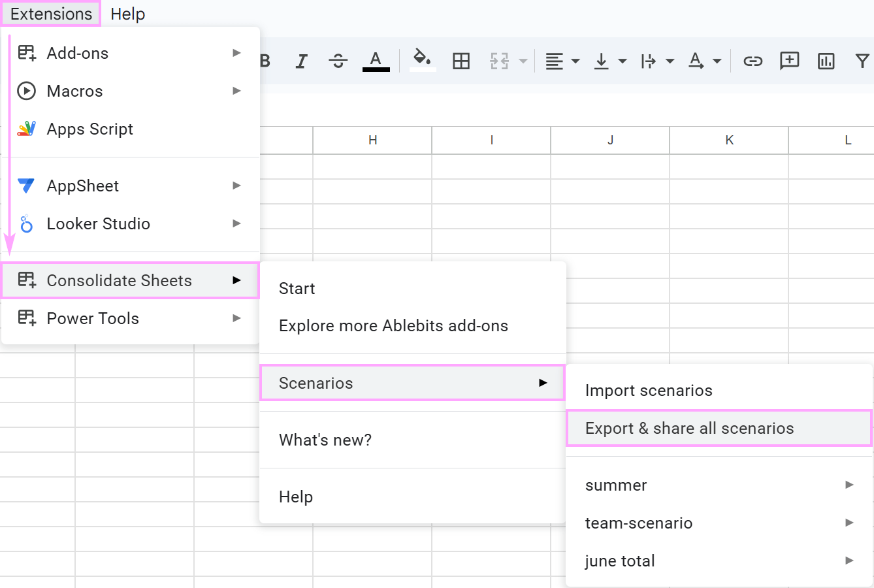Open the Help menu in menu bar
Viewport: 874px width, 588px height.
pos(127,14)
